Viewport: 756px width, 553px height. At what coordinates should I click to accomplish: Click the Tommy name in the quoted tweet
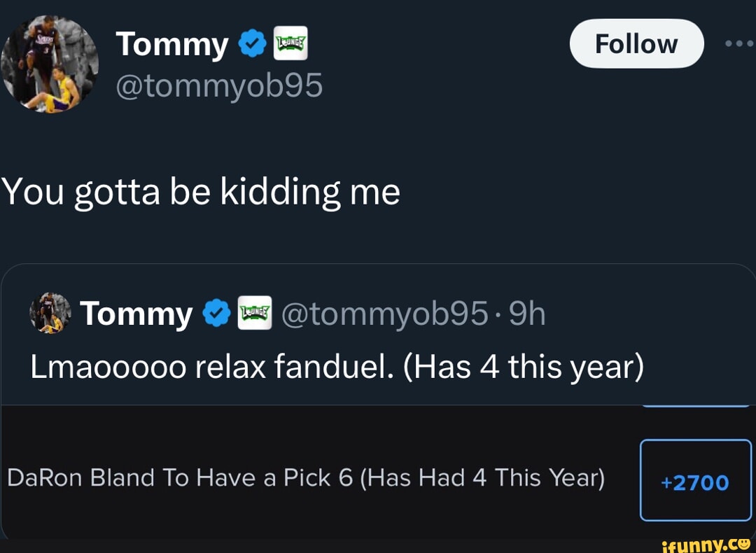coord(136,314)
